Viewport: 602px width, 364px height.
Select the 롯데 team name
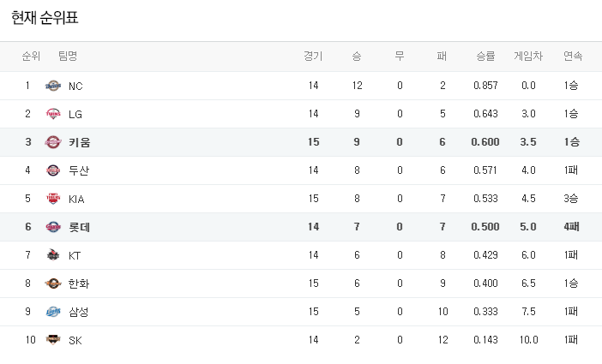tap(79, 227)
